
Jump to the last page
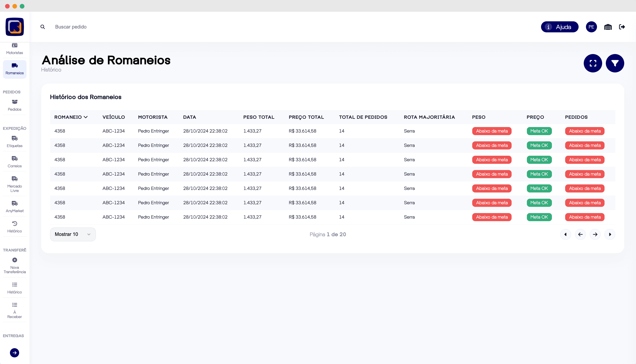[x=610, y=234]
